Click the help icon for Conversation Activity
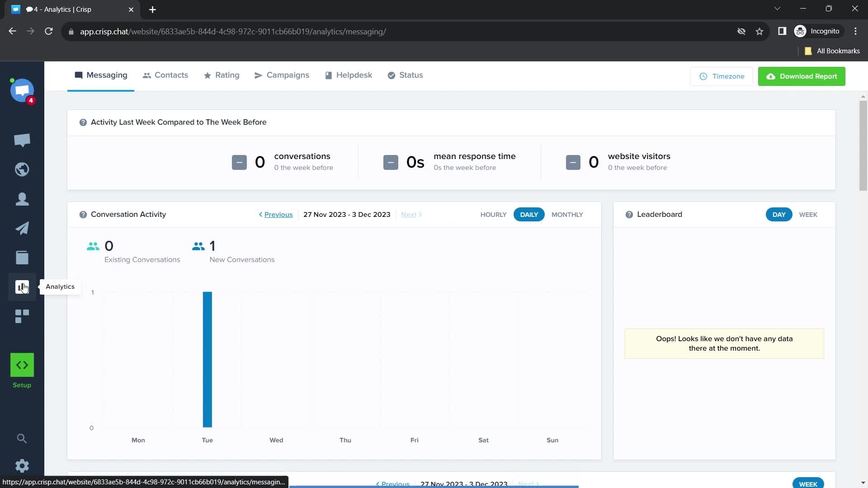Viewport: 868px width, 488px height. [83, 215]
